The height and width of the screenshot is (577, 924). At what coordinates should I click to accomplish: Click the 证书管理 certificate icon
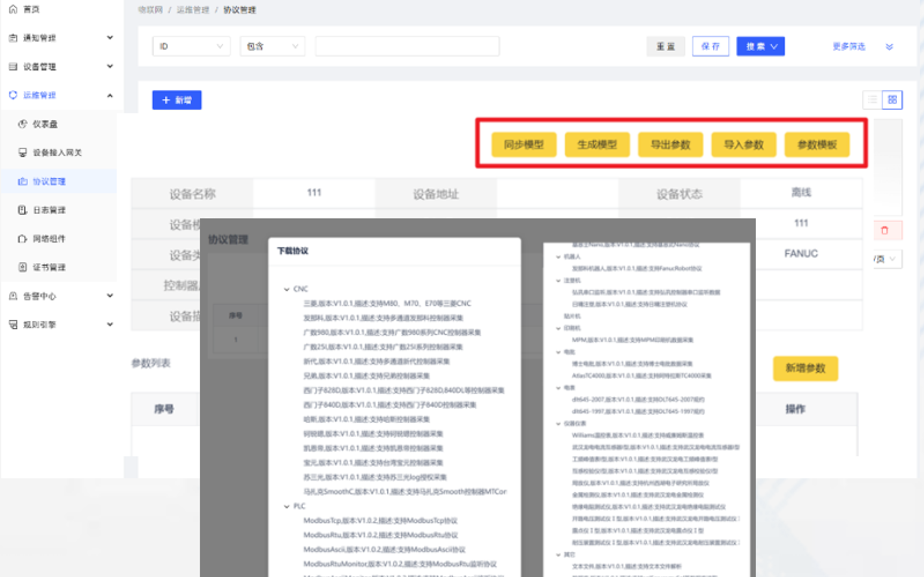[23, 267]
